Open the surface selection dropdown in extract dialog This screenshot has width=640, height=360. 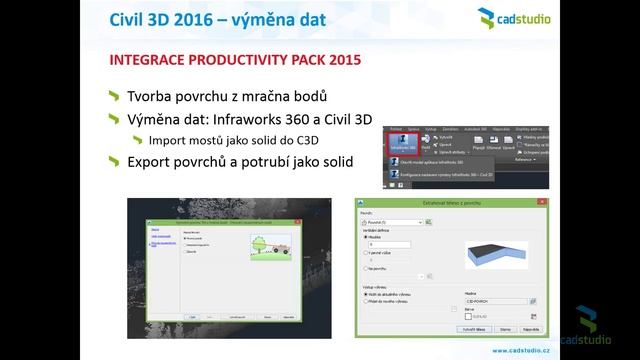click(x=392, y=222)
